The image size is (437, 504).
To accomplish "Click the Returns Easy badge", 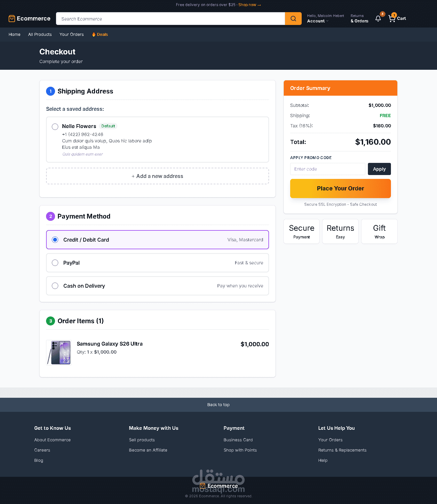I will click(x=340, y=231).
